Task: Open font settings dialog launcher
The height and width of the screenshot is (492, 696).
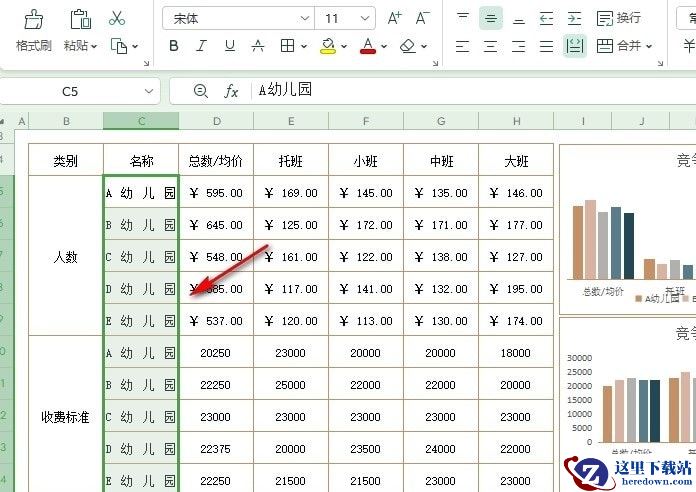Action: 435,63
